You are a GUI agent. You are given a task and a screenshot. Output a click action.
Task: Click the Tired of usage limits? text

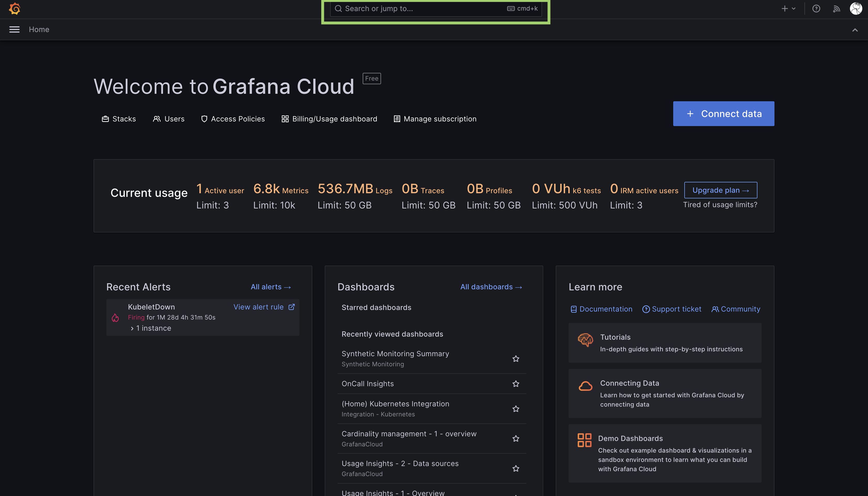coord(720,205)
